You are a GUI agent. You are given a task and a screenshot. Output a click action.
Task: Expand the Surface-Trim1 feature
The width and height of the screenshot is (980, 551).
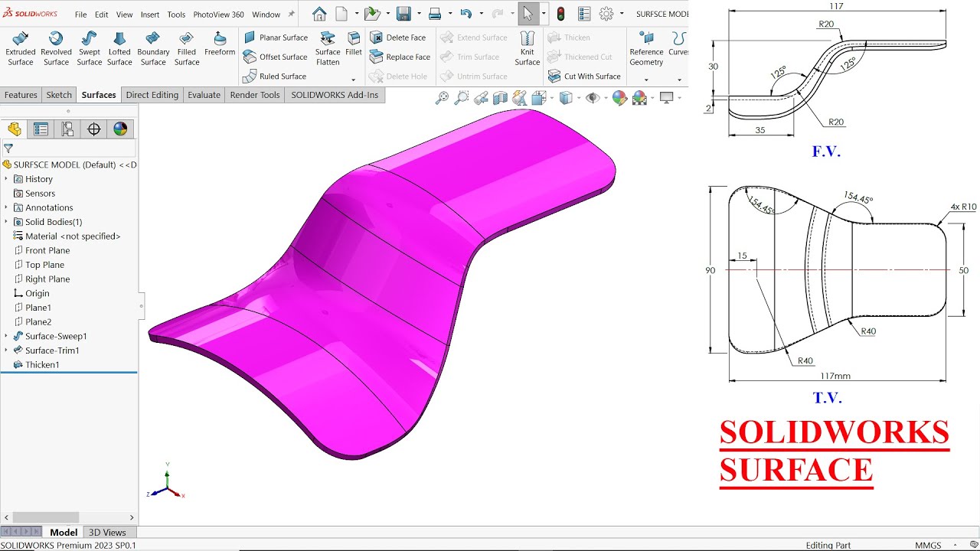pos(6,350)
